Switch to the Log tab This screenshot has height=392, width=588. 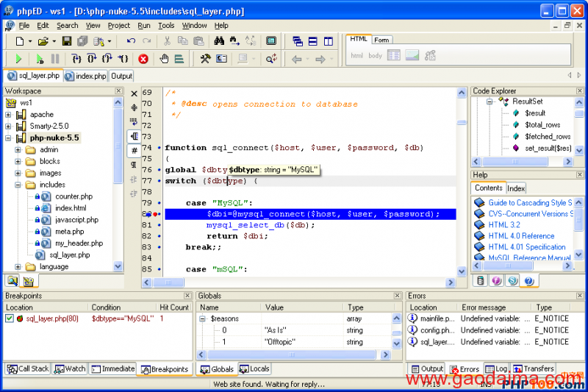tap(497, 368)
